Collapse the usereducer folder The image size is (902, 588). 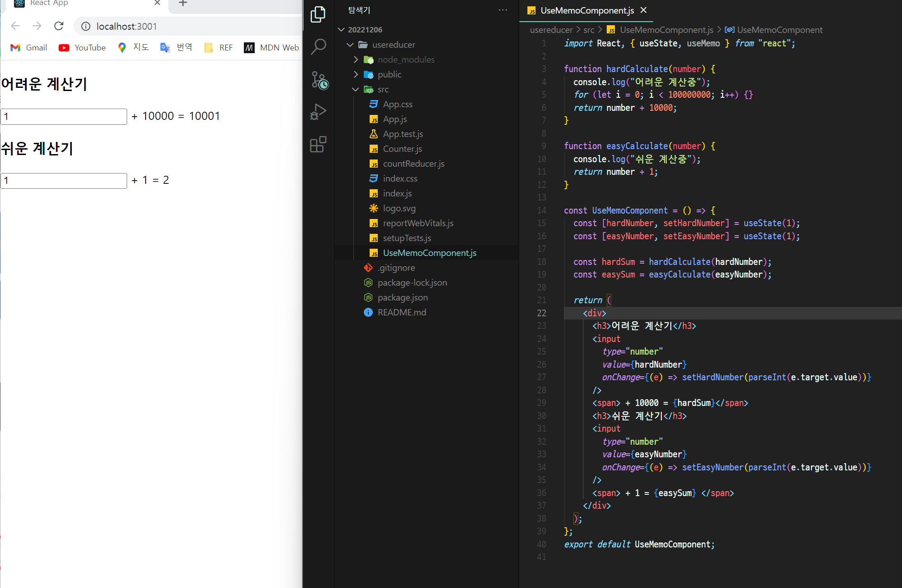tap(350, 45)
